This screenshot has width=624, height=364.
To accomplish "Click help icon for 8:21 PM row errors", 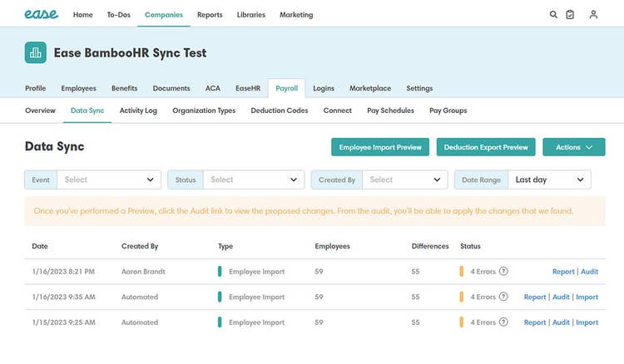I will [x=503, y=272].
